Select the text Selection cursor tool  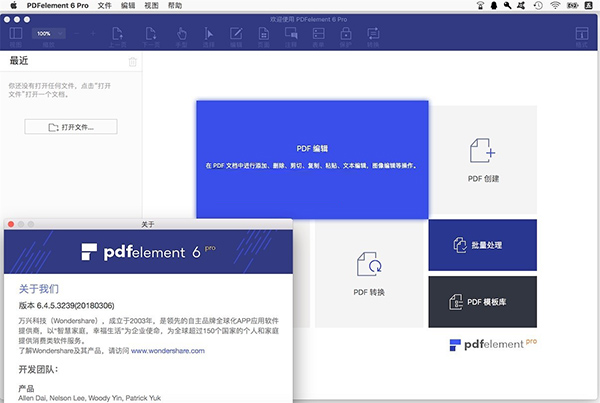[x=209, y=34]
